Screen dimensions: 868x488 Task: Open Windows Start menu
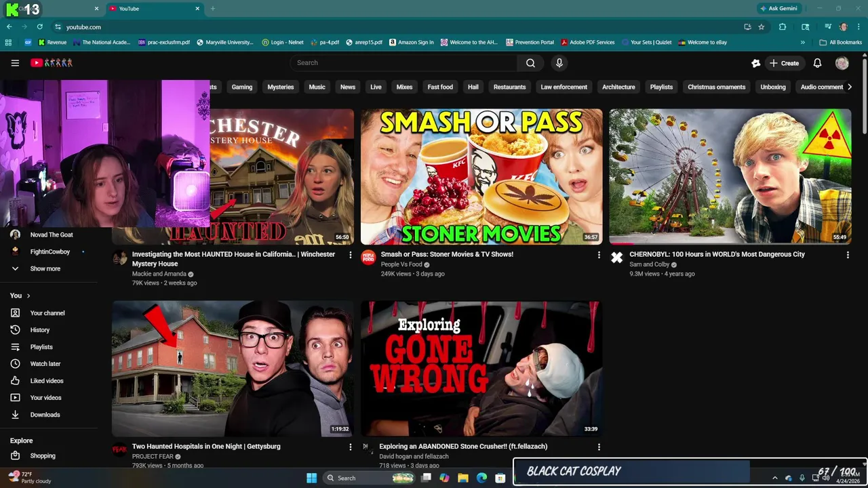point(311,478)
